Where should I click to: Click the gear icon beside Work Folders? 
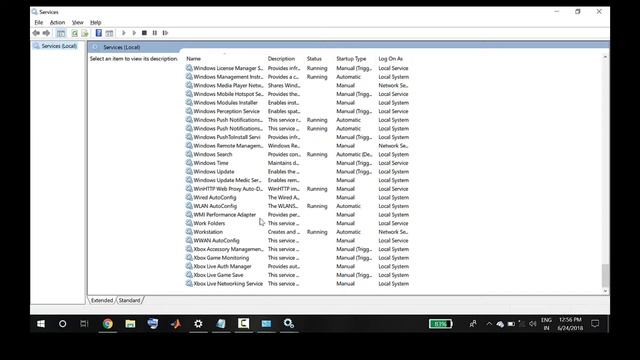189,223
